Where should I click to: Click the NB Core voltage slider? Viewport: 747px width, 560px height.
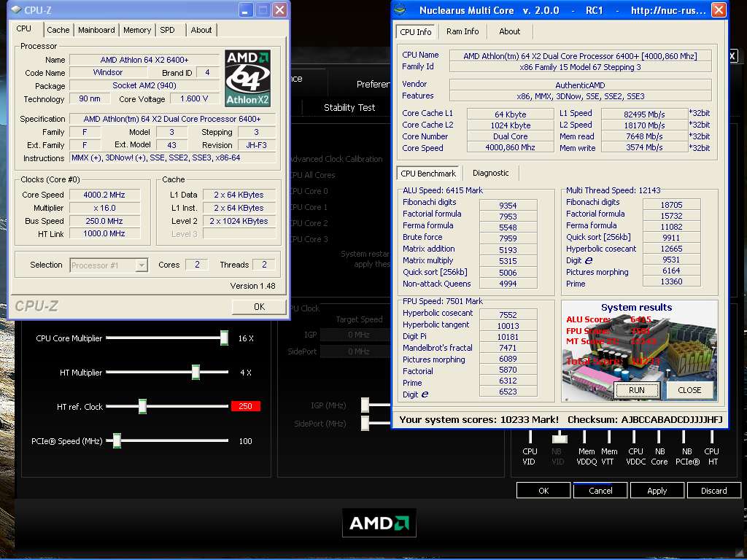click(659, 436)
